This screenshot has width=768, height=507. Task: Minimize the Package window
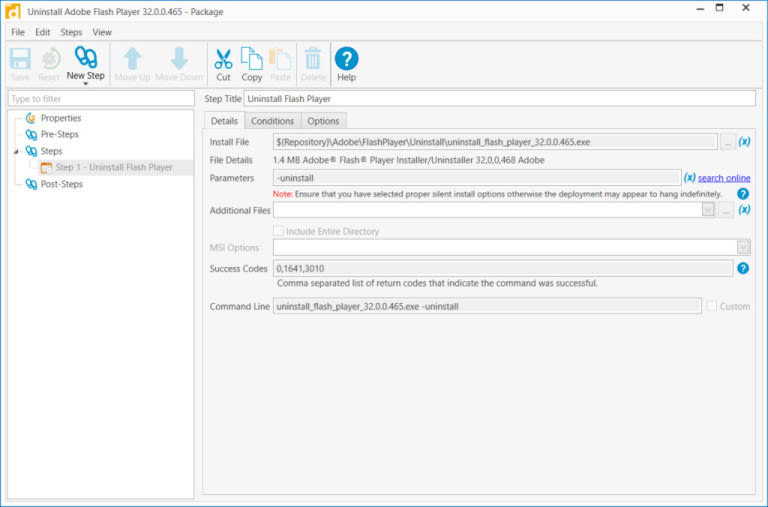click(x=700, y=9)
